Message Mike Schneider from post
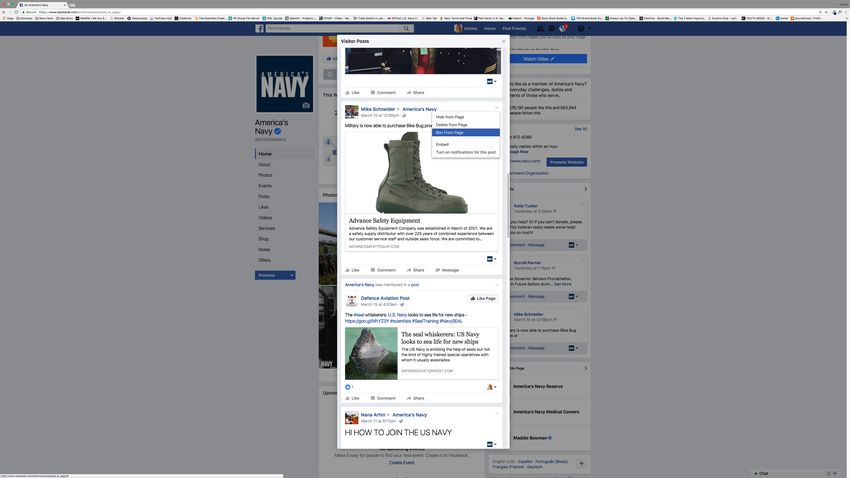 coord(447,270)
